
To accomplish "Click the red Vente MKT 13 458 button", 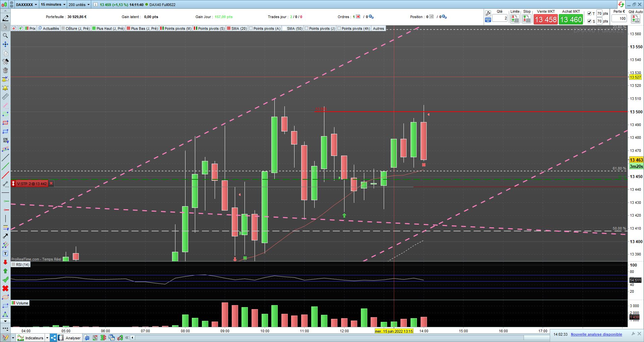I will 546,19.
